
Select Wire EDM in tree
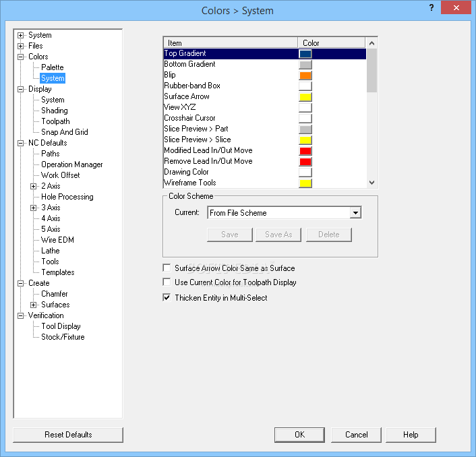(57, 240)
